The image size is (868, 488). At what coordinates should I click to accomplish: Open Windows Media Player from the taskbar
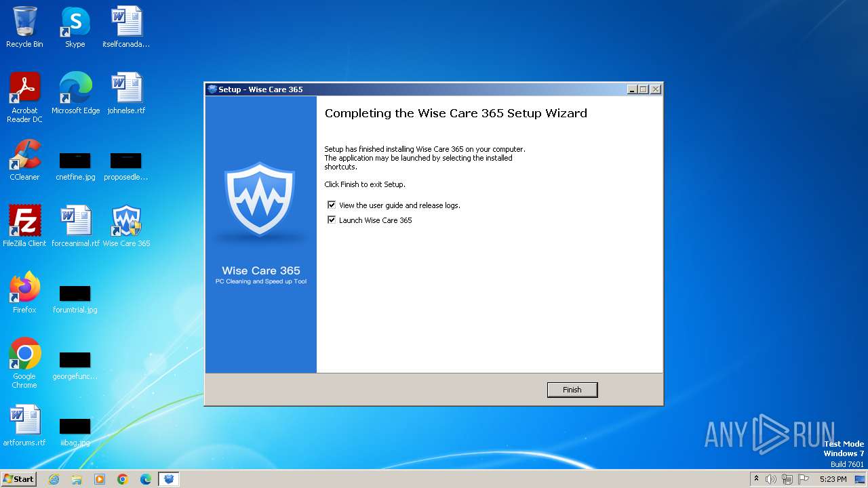point(100,479)
